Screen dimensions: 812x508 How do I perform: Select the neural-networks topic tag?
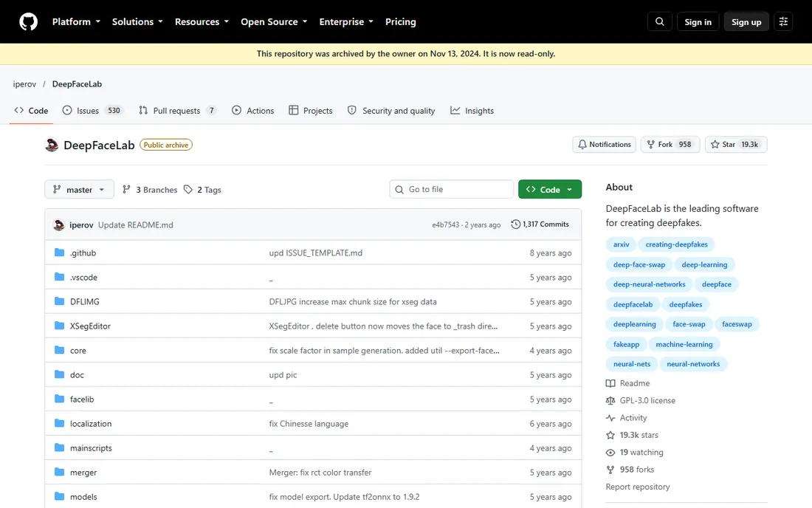(x=693, y=364)
